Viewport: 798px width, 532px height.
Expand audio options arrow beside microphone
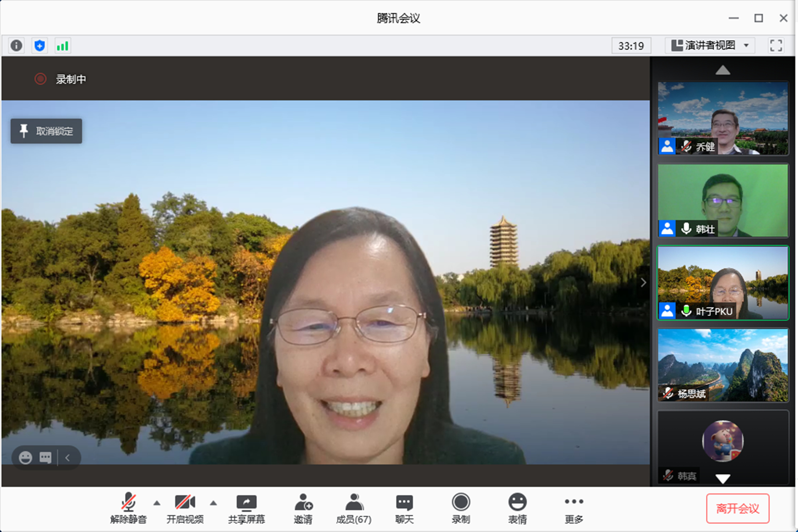pos(157,503)
